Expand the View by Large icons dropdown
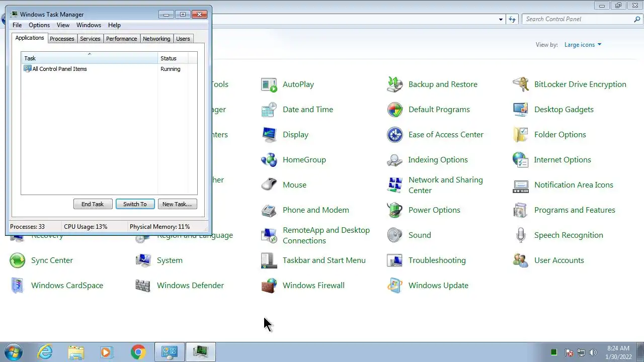Image resolution: width=644 pixels, height=362 pixels. 583,45
